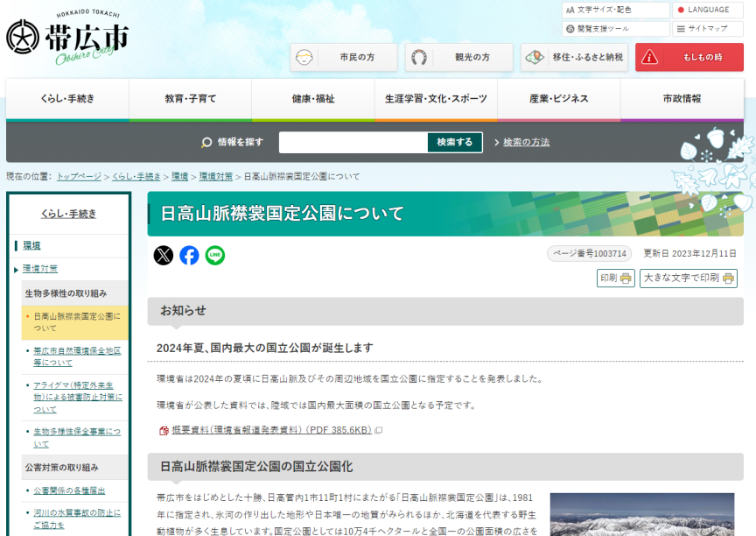Viewport: 756px width, 536px height.
Task: Share this page on Facebook
Action: [189, 255]
